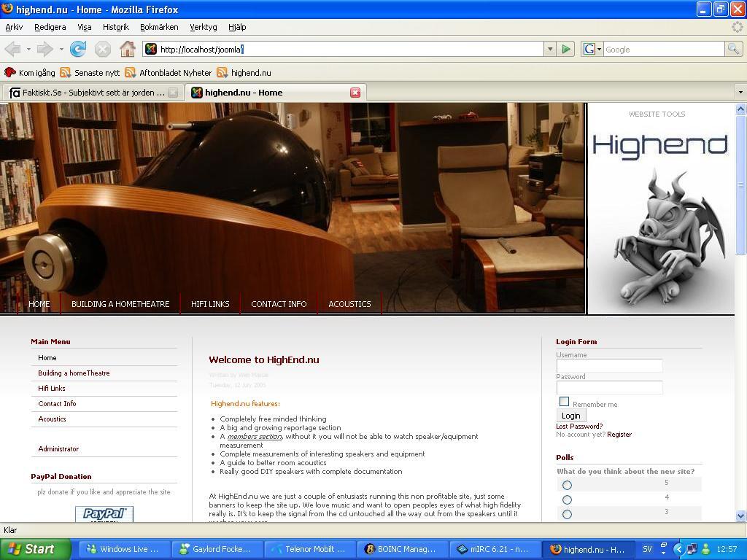
Task: Select poll option 5 radio button
Action: coord(567,485)
